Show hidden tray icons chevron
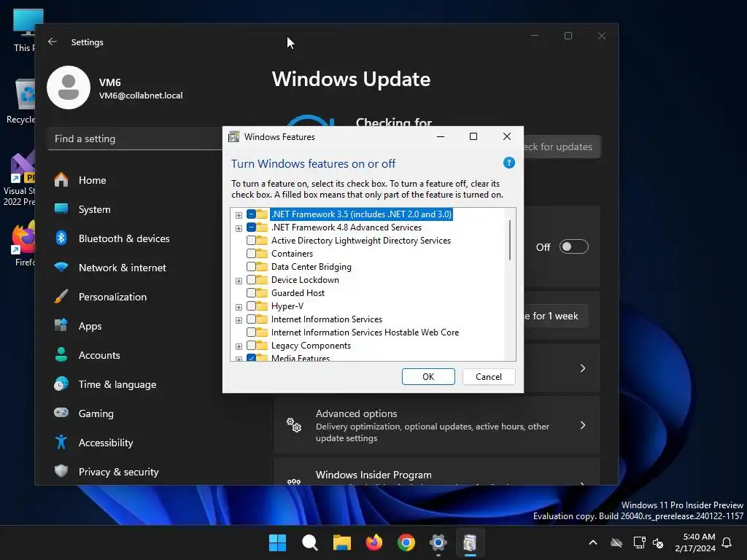 (x=593, y=542)
